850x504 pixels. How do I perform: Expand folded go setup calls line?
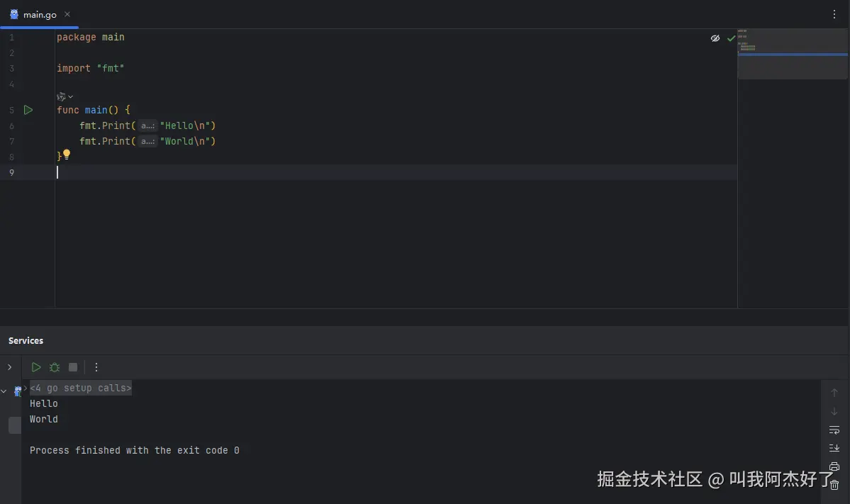pyautogui.click(x=81, y=388)
